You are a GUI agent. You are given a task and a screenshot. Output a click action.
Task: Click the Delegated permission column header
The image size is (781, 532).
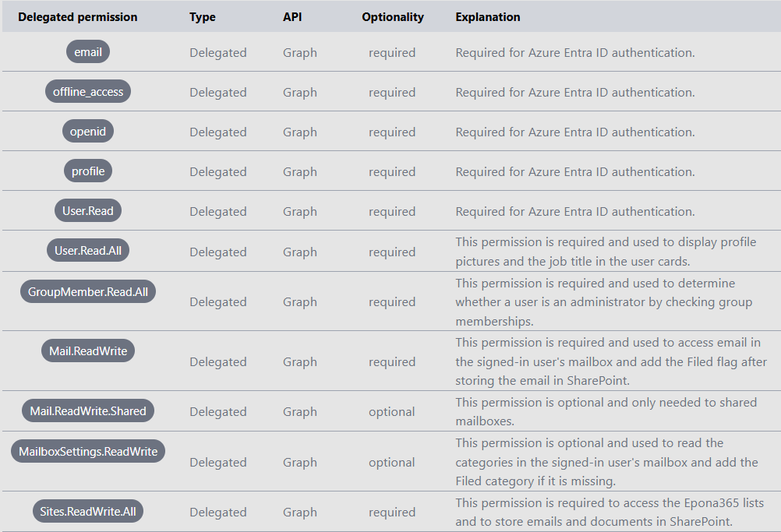click(x=78, y=17)
